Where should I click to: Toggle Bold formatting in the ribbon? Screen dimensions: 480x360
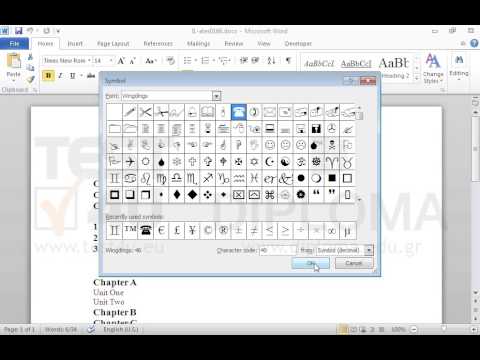tap(48, 76)
